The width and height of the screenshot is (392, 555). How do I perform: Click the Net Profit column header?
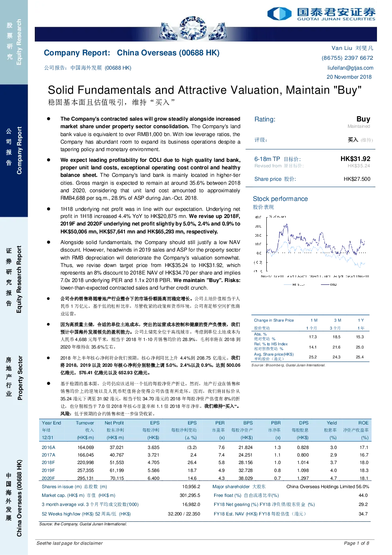point(114,423)
